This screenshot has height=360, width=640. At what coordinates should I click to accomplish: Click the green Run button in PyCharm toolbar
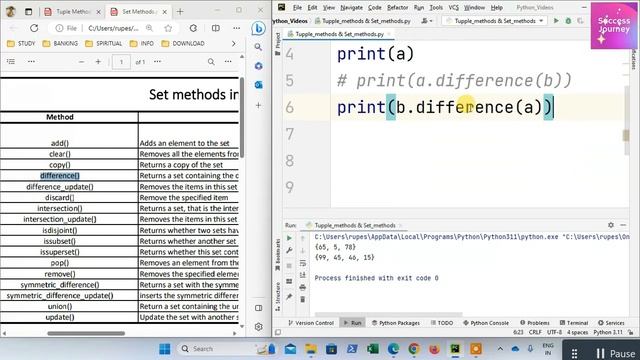point(556,20)
